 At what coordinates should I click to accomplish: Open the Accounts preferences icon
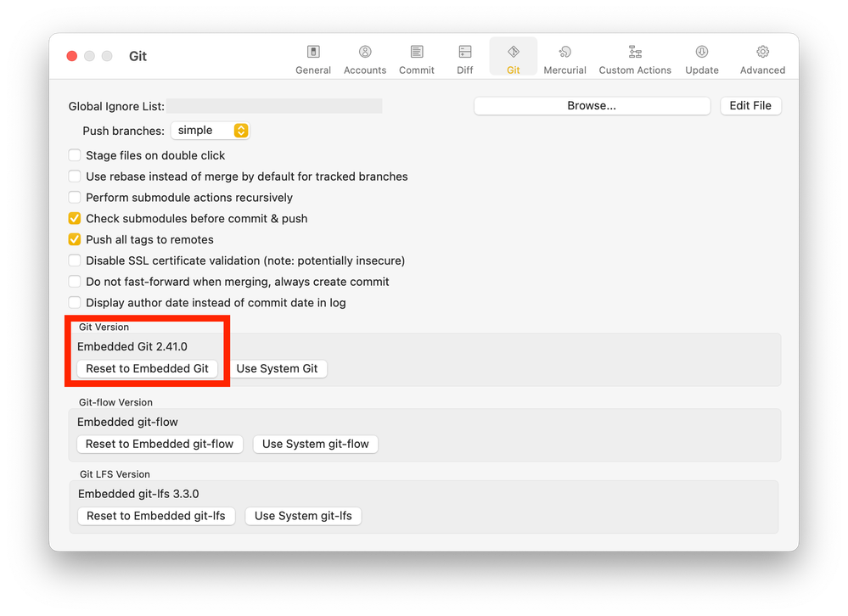point(365,52)
